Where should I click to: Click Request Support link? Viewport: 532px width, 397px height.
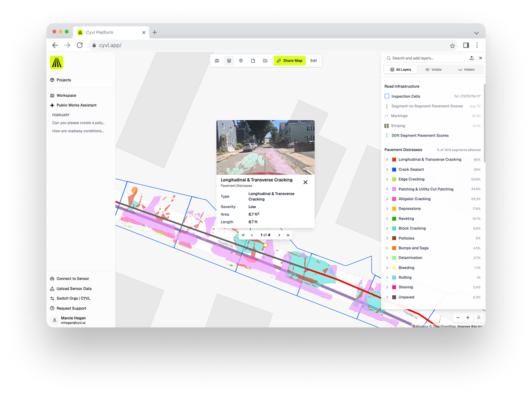[68, 308]
